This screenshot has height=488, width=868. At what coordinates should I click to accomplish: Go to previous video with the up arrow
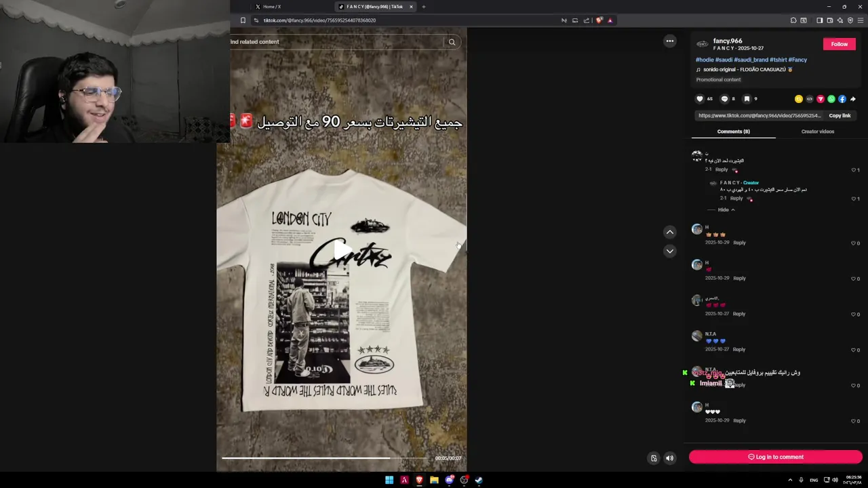(669, 232)
